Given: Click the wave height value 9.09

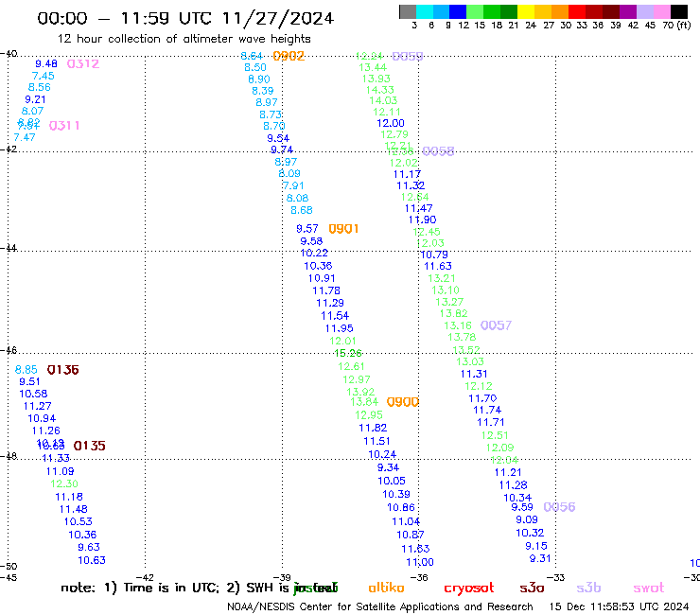Looking at the screenshot, I should pos(526,519).
